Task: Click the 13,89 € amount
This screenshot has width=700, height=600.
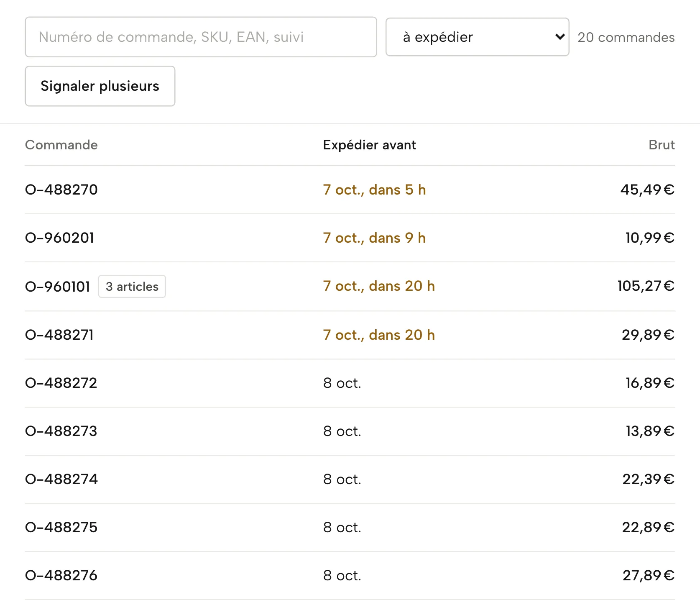Action: click(650, 431)
